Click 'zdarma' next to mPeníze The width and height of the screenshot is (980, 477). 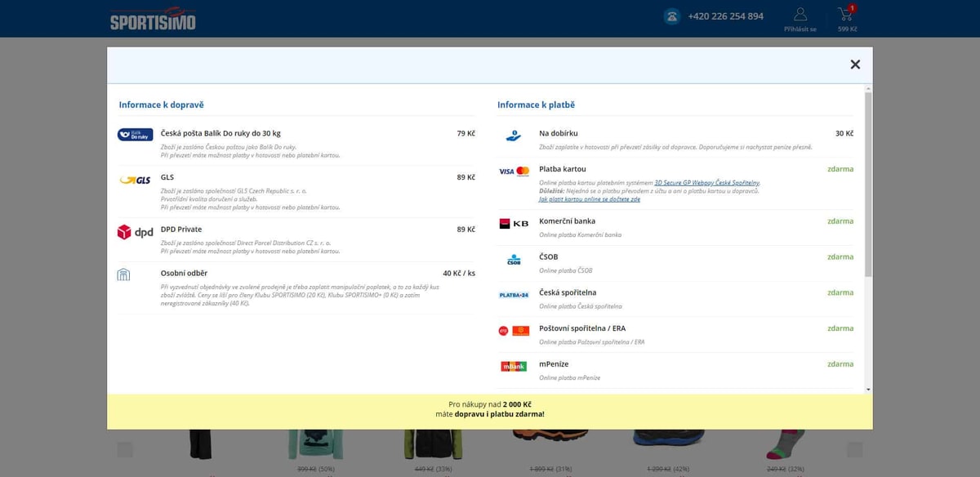click(840, 364)
